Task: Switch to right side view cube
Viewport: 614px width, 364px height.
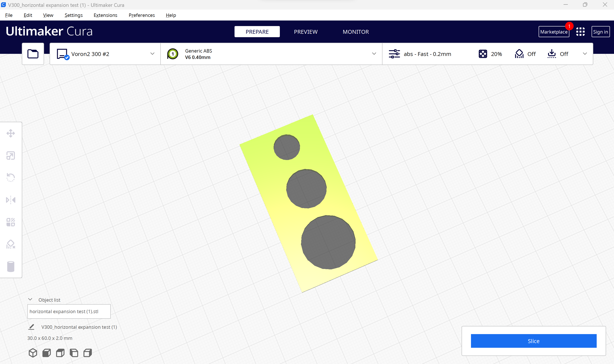Action: [88, 353]
